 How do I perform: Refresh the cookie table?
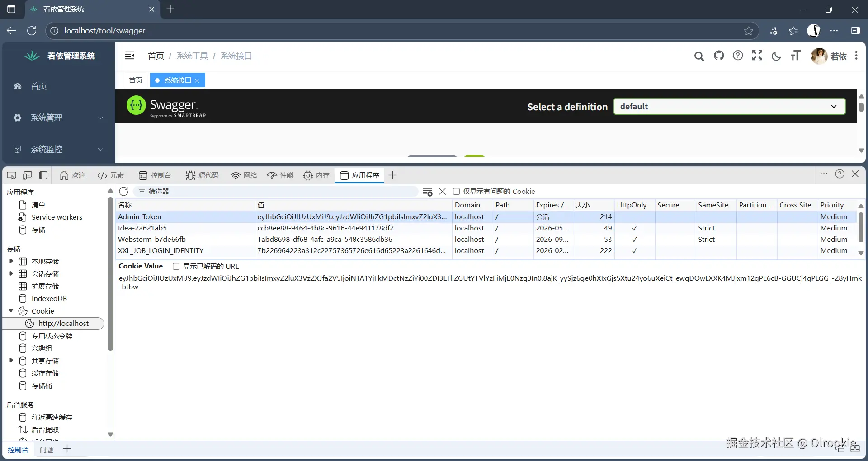[x=124, y=191]
